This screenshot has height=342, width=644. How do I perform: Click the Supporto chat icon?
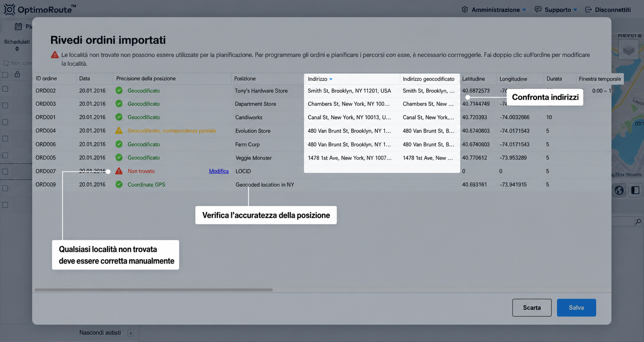click(538, 9)
